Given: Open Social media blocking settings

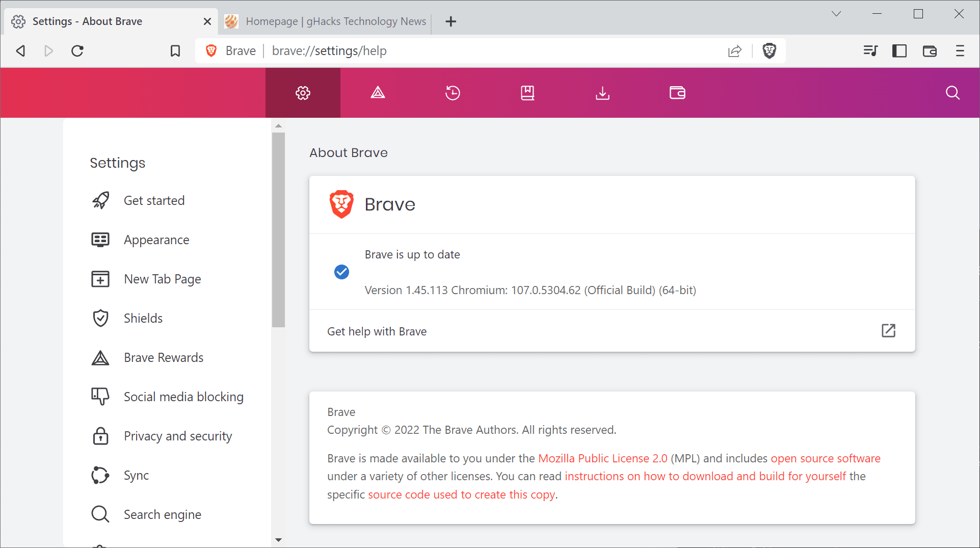Looking at the screenshot, I should [183, 397].
